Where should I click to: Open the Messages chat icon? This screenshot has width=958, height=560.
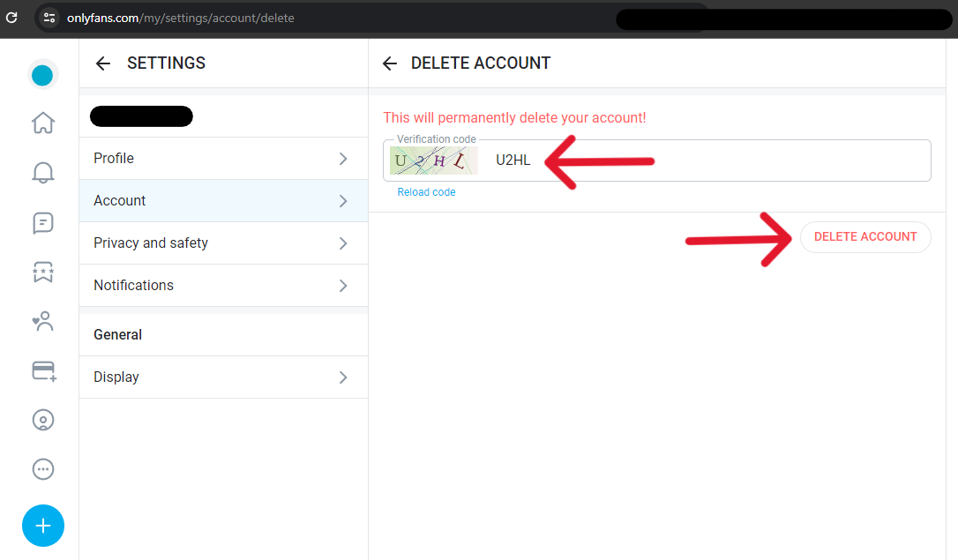click(42, 223)
